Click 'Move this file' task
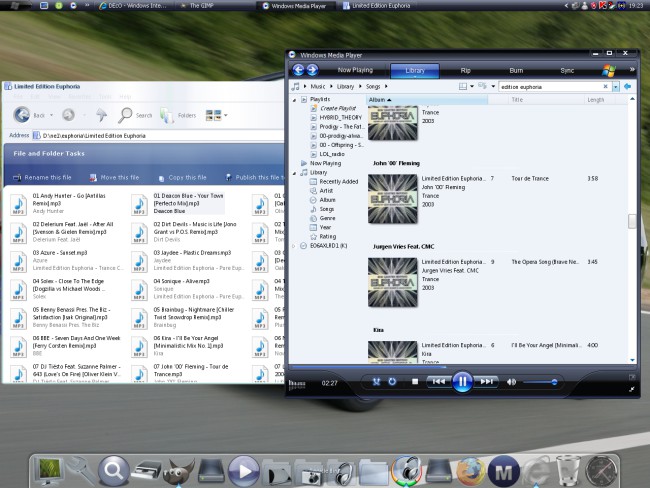 coord(114,177)
